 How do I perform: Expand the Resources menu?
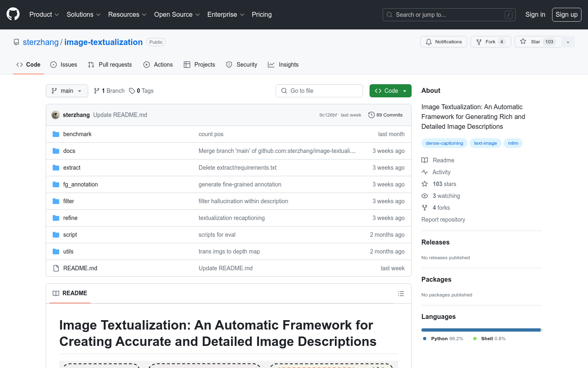127,15
